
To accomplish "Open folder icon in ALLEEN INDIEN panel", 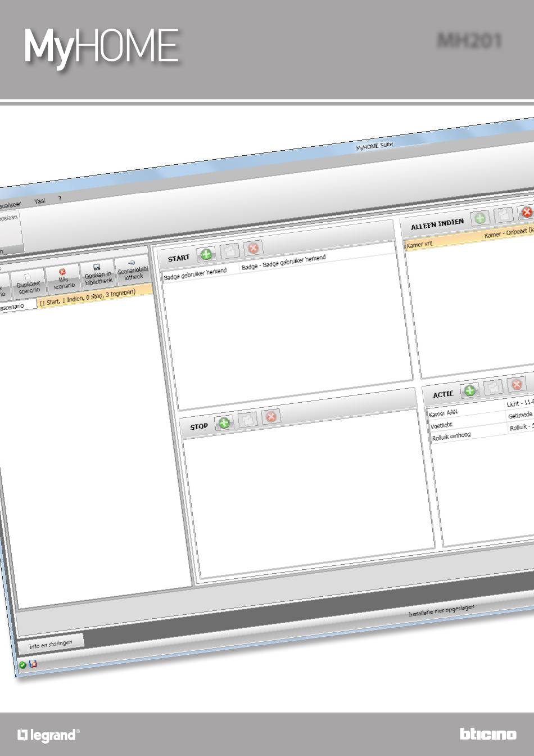I will 504,215.
